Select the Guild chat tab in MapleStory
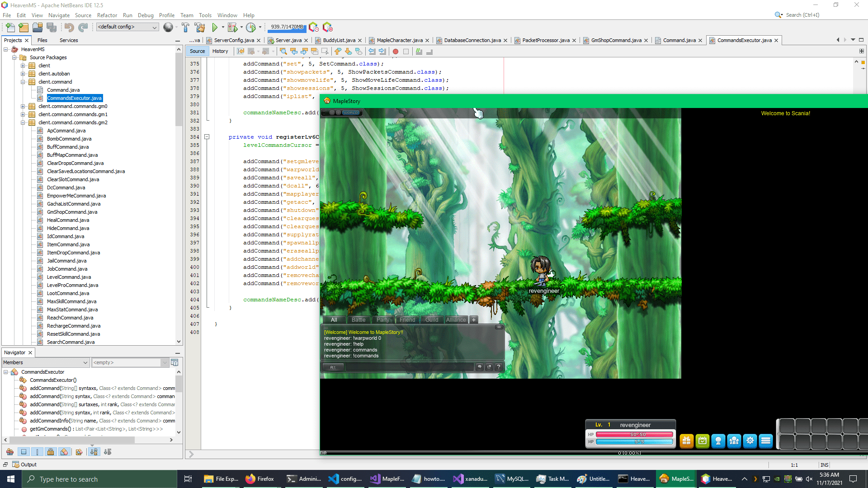 coord(432,319)
